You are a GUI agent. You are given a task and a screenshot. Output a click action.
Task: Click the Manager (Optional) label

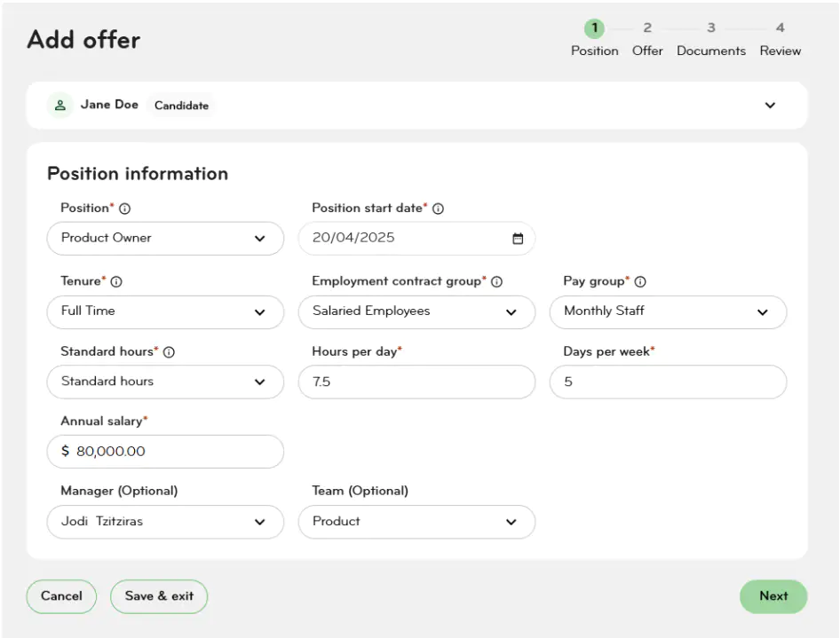(119, 491)
